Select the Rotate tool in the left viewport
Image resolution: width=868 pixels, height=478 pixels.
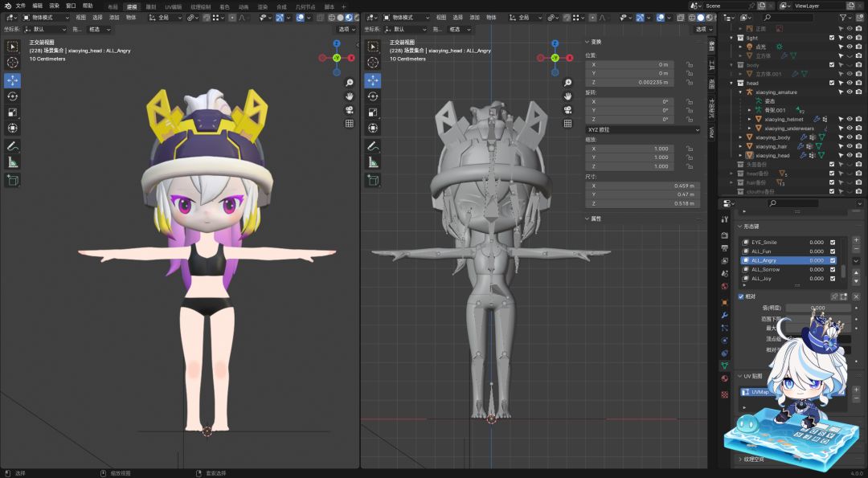point(12,96)
